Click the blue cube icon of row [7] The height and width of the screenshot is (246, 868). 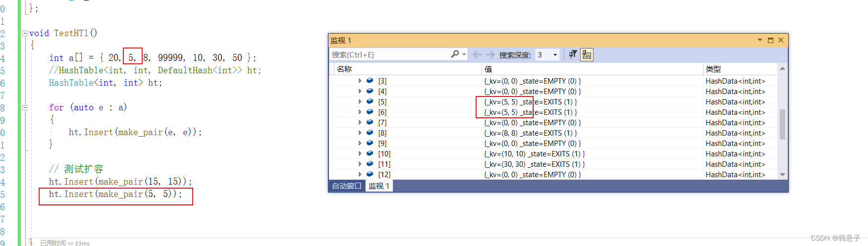[x=370, y=122]
